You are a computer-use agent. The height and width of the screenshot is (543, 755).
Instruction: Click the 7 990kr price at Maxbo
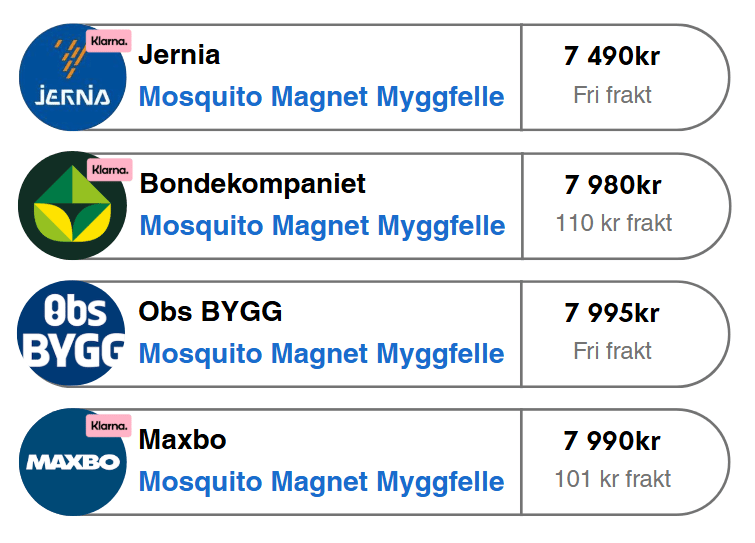coord(612,441)
